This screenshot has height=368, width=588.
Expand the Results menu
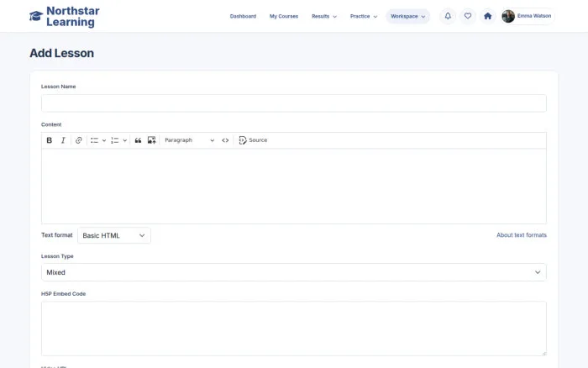click(x=324, y=16)
